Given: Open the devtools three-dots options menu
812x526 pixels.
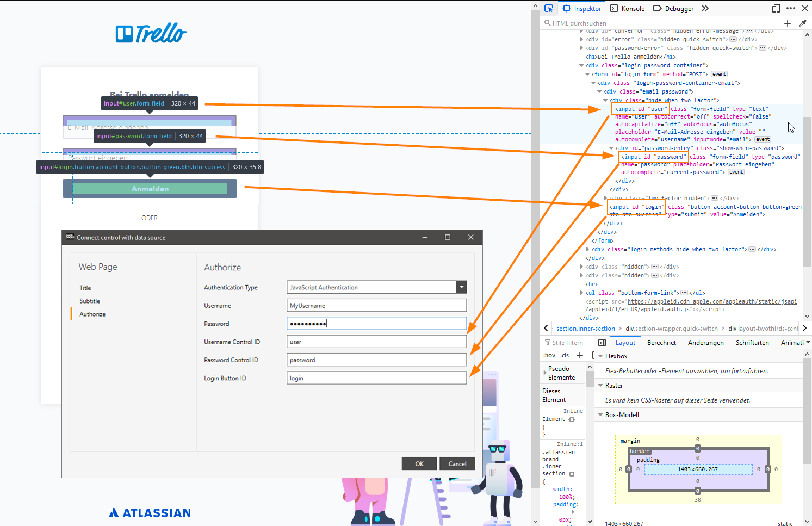Looking at the screenshot, I should 791,8.
